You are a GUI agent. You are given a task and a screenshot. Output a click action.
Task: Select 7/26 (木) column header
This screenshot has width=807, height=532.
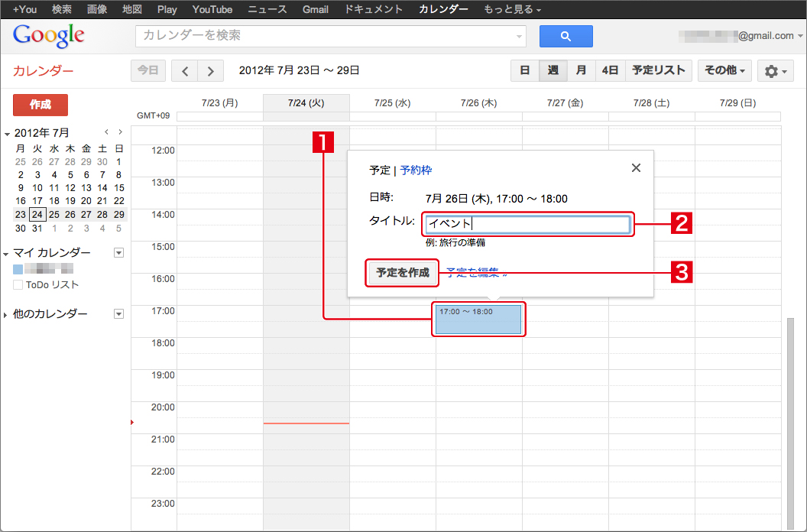(478, 103)
